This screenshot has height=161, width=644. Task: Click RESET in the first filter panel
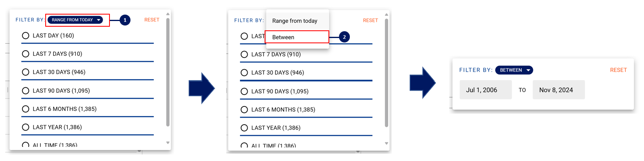point(152,20)
